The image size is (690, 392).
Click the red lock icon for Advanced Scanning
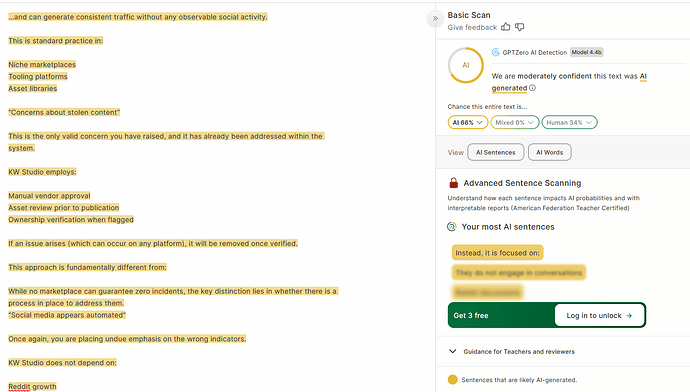coord(454,183)
